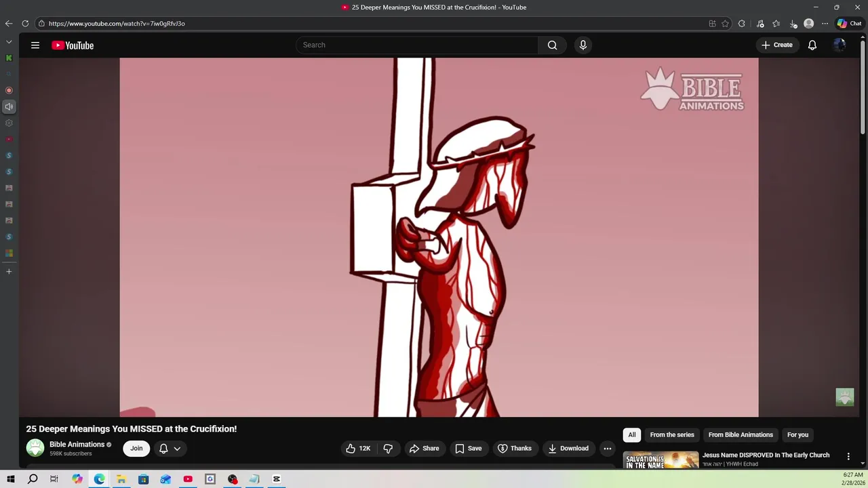
Task: Open the YouTube account avatar menu
Action: (x=840, y=45)
